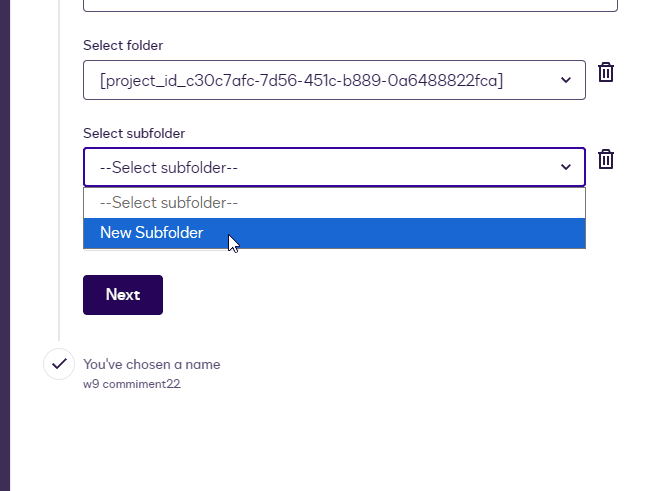Focus the partially visible top input field
This screenshot has width=650, height=491.
coord(350,4)
